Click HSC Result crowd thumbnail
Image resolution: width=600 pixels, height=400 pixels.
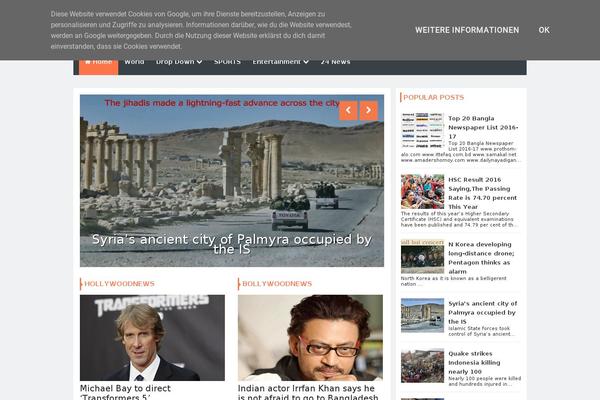coord(422,192)
